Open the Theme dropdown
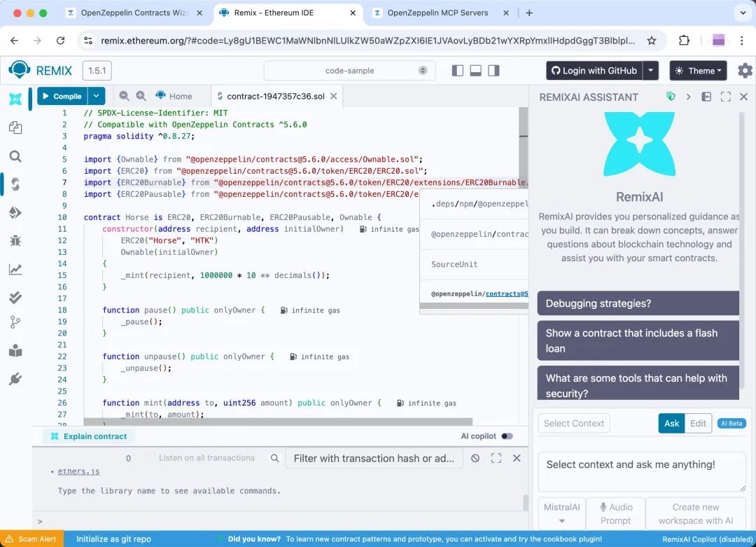The height and width of the screenshot is (547, 756). coord(698,71)
